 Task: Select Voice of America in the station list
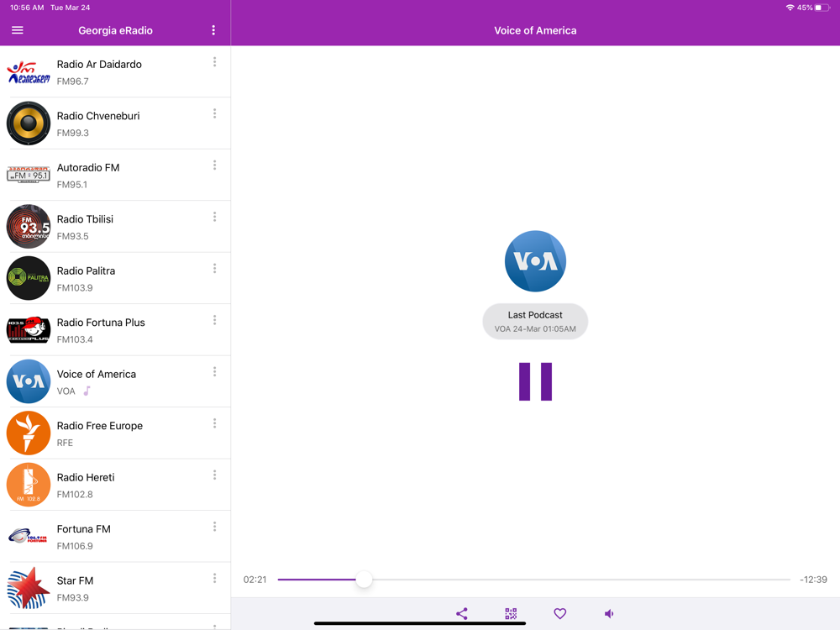(x=97, y=374)
